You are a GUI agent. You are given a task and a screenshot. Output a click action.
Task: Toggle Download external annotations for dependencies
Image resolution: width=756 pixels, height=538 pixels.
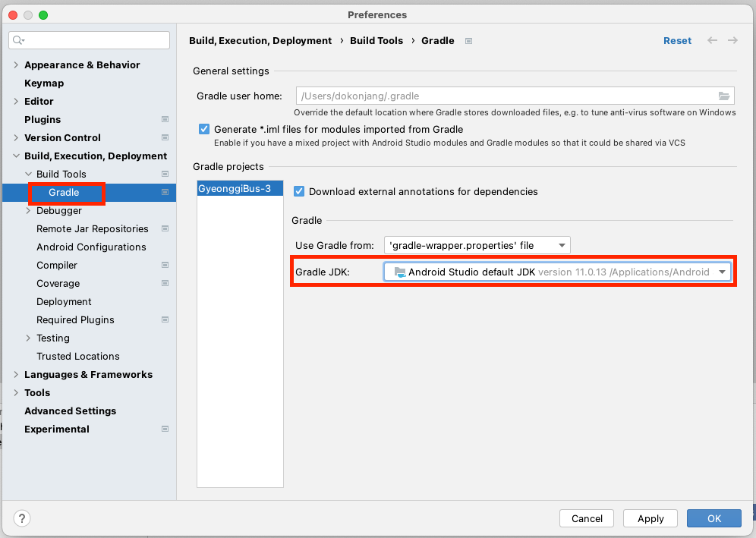point(299,191)
